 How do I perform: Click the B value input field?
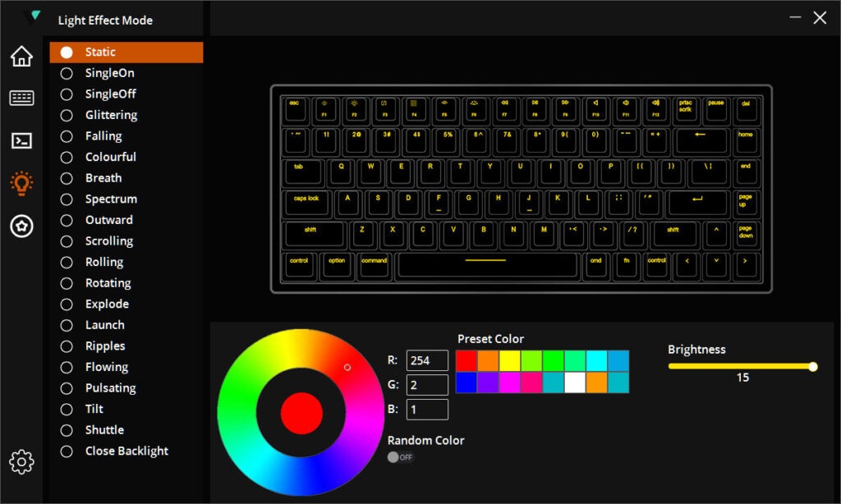pyautogui.click(x=427, y=410)
